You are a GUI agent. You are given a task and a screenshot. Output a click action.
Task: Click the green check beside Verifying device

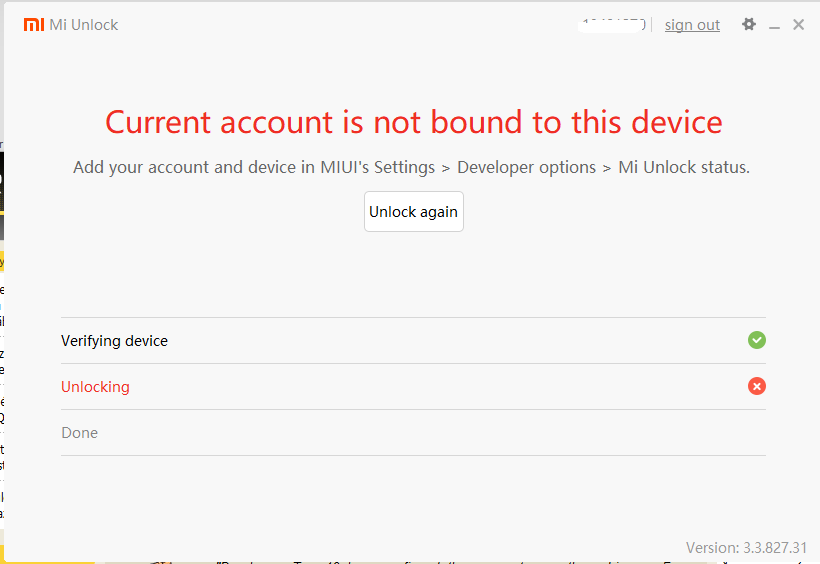pos(756,340)
